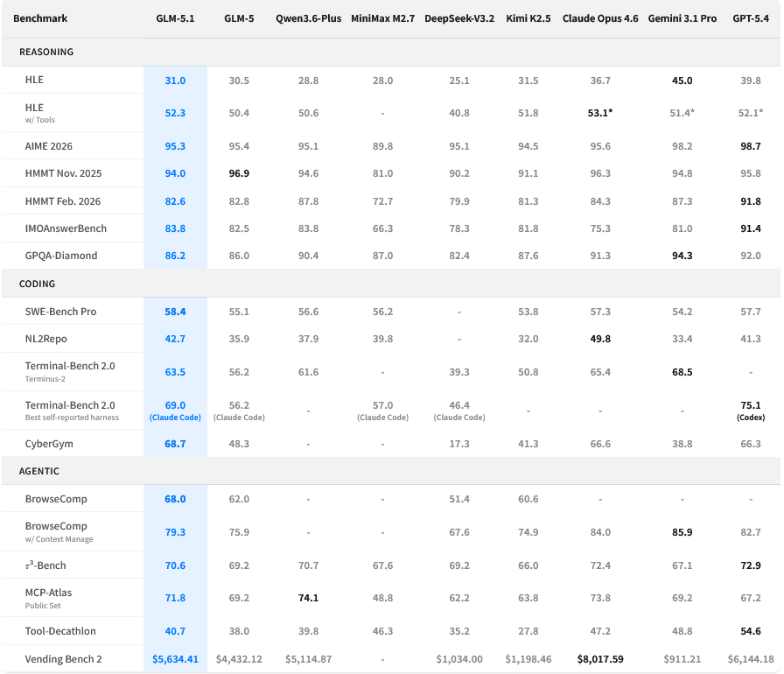
Task: Click the $5,634.41 Vending Bench value
Action: pos(175,659)
